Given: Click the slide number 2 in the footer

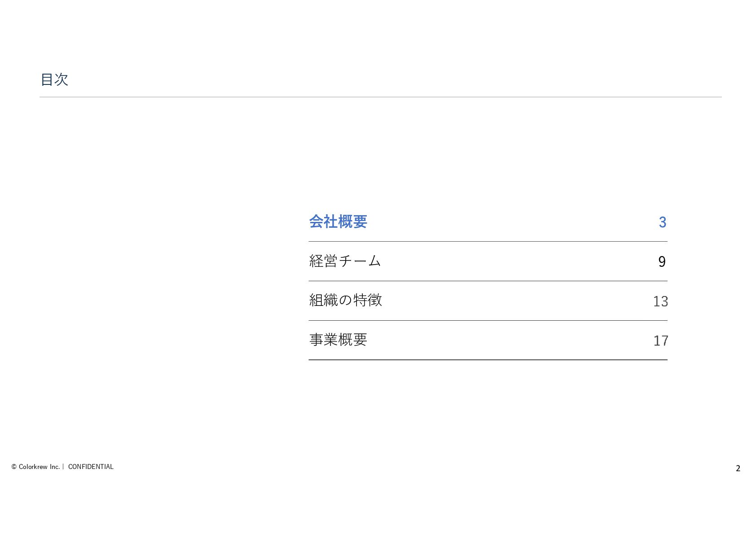Looking at the screenshot, I should 738,468.
